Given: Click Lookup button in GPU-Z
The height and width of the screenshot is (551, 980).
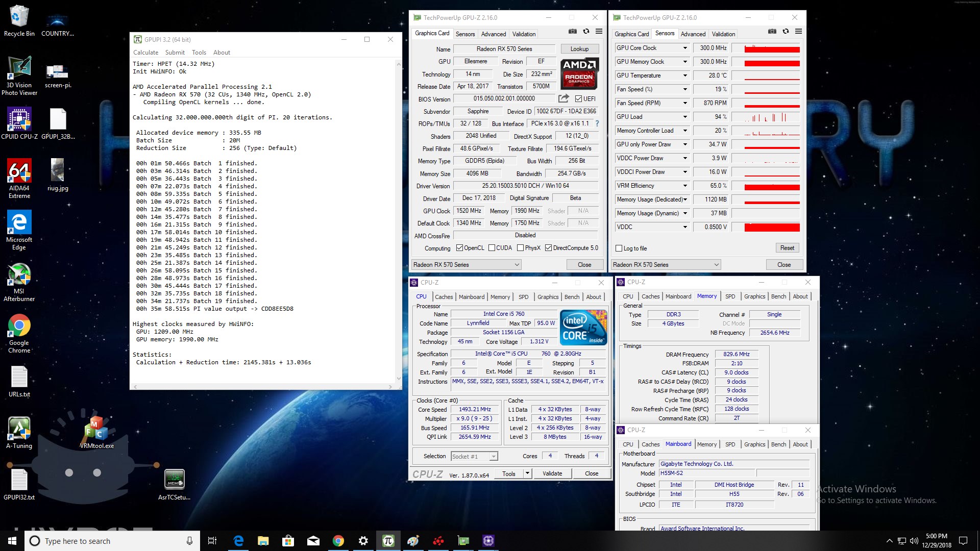Looking at the screenshot, I should pos(579,49).
